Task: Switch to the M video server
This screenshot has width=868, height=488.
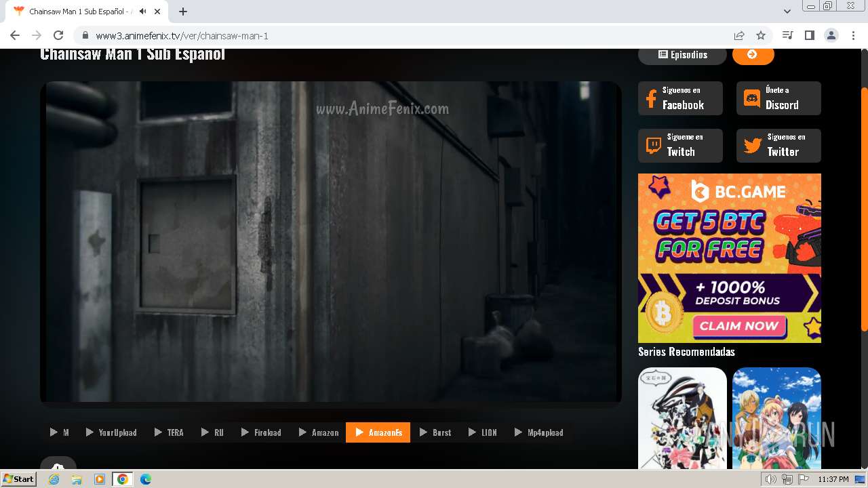Action: coord(59,432)
